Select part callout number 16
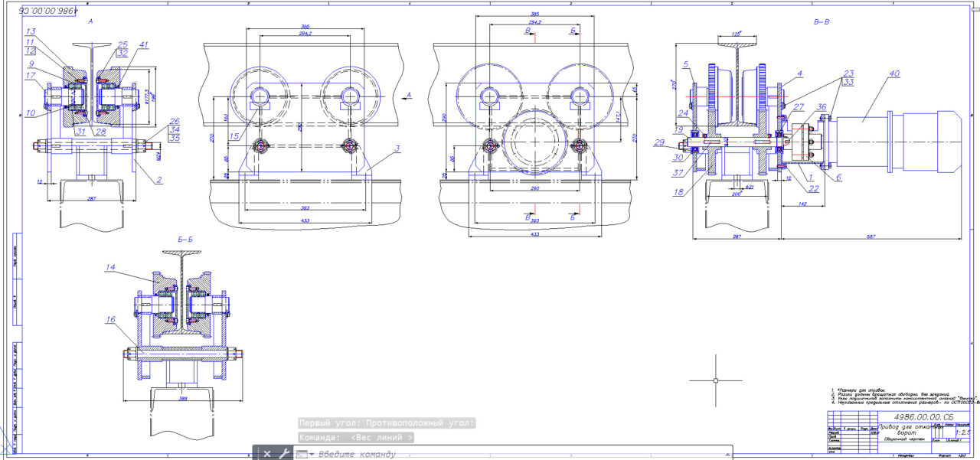Image resolution: width=980 pixels, height=460 pixels. [x=111, y=320]
